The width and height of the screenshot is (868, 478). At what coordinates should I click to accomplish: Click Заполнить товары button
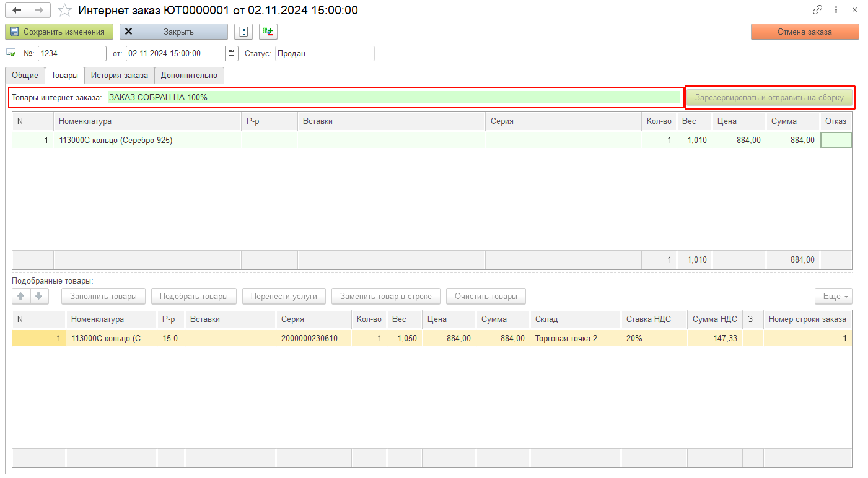pyautogui.click(x=103, y=296)
